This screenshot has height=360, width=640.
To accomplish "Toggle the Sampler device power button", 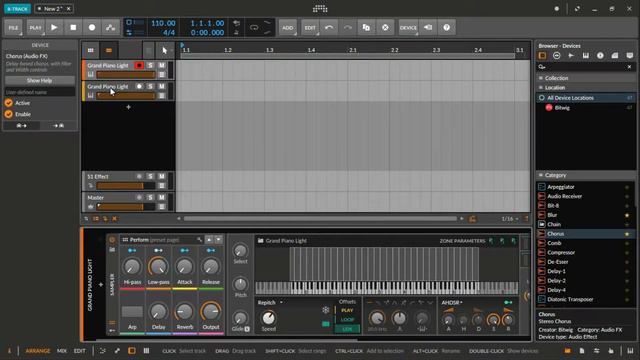I will [112, 240].
